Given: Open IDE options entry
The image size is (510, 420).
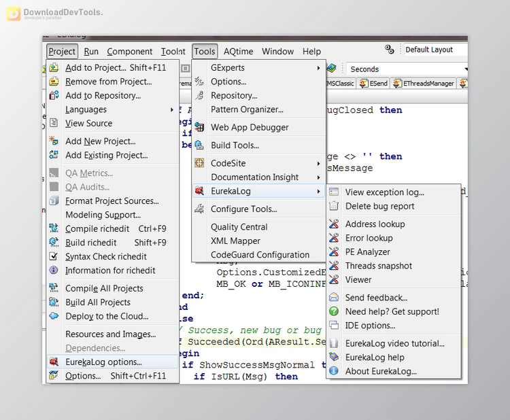Looking at the screenshot, I should 394,326.
